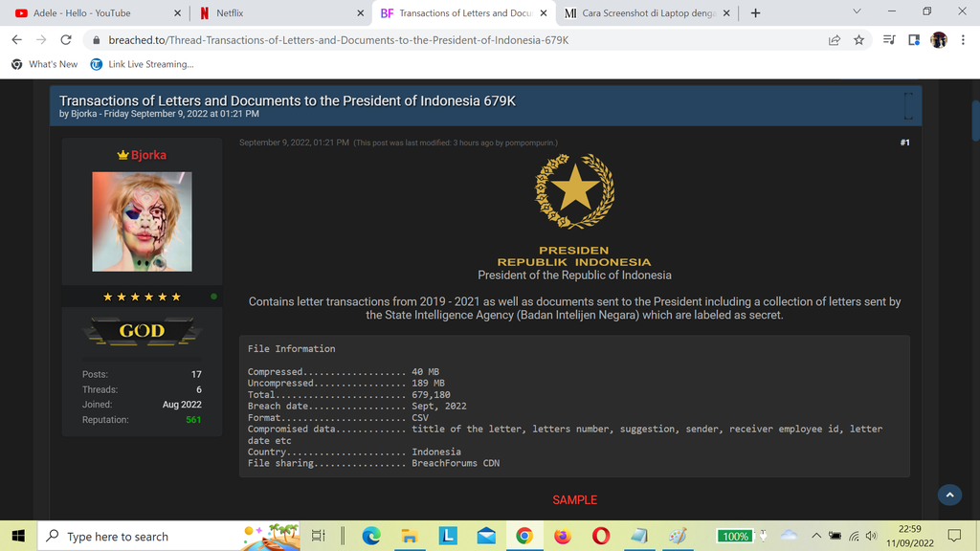This screenshot has height=551, width=980.
Task: Click the browser back arrow
Action: pyautogui.click(x=16, y=40)
